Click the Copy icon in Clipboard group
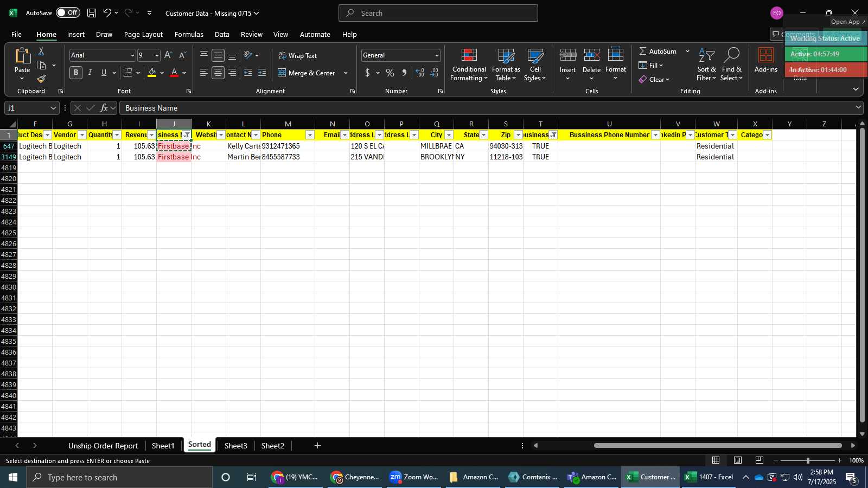Image resolution: width=868 pixels, height=488 pixels. [x=41, y=66]
